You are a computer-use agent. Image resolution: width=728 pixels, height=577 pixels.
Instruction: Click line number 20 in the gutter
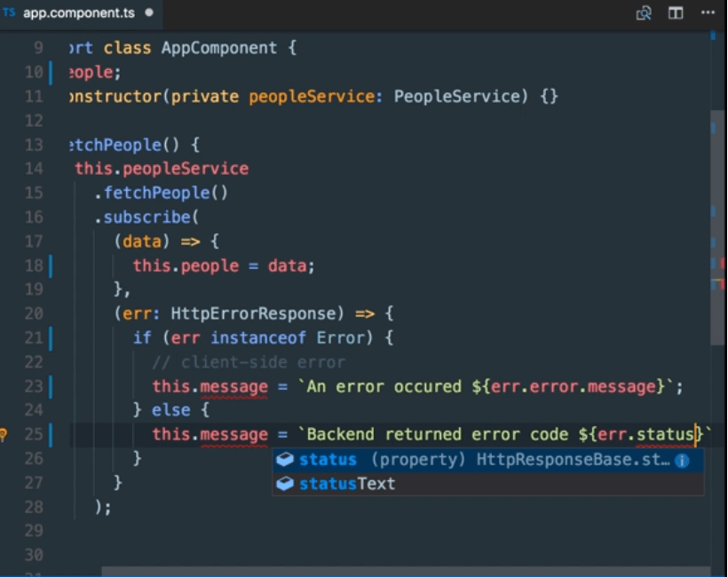click(34, 313)
